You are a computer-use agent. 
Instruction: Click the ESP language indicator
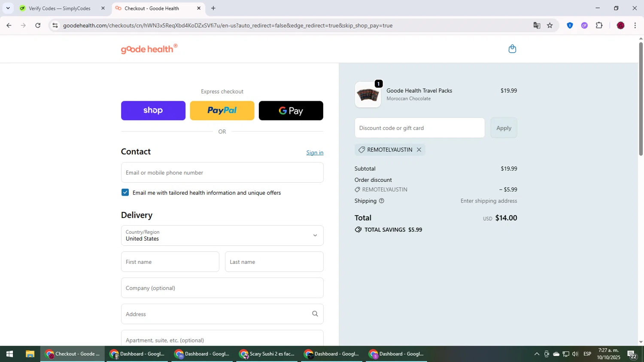pyautogui.click(x=587, y=354)
